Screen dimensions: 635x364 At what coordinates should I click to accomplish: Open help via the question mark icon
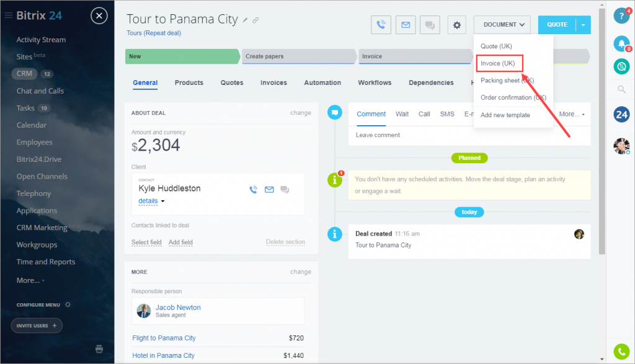[621, 16]
